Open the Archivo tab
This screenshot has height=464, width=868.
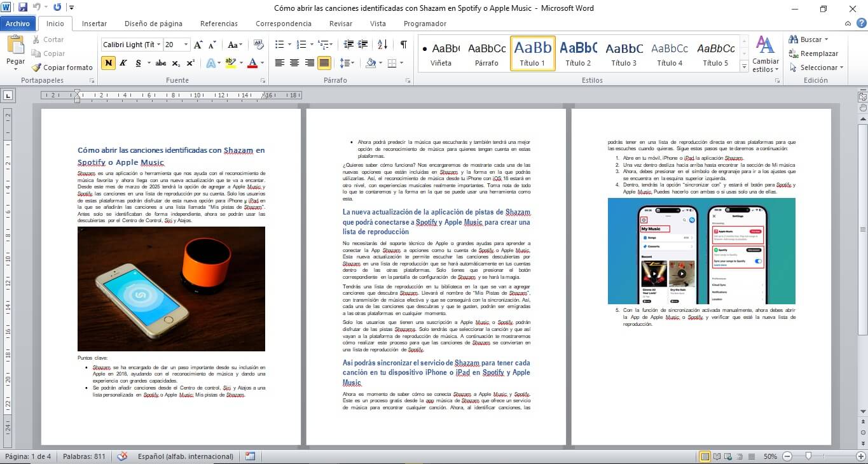click(x=18, y=24)
